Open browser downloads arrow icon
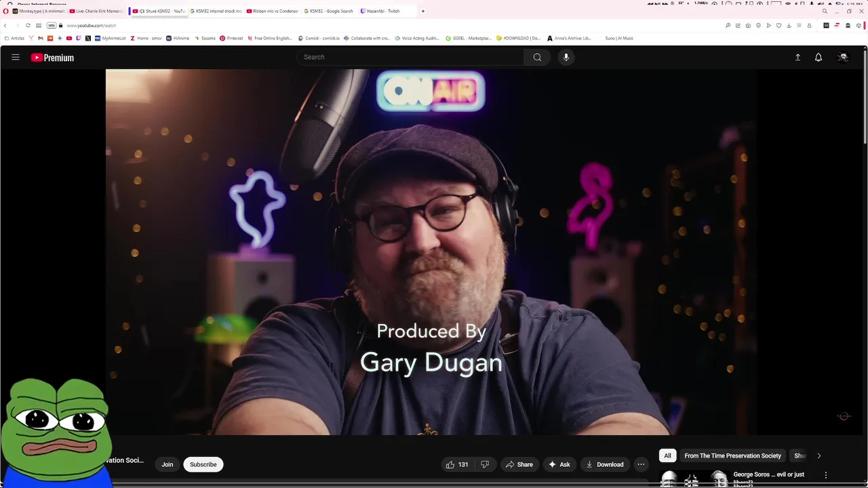 [789, 26]
